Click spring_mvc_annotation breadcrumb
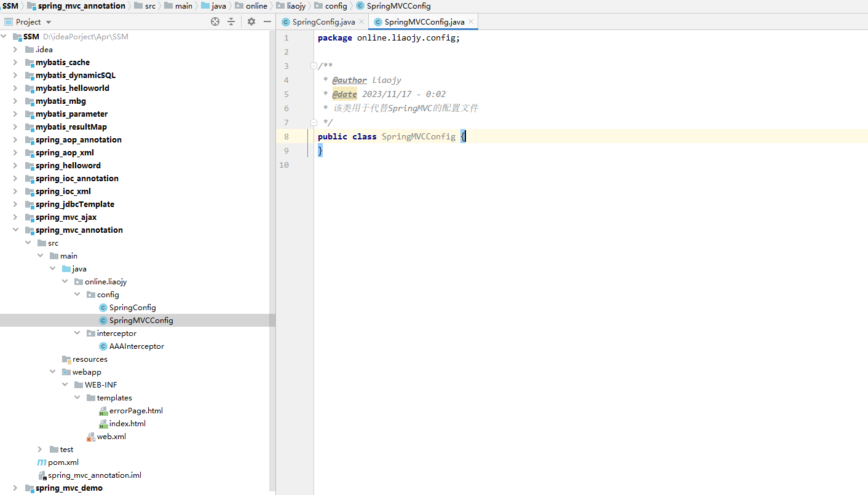Screen dimensions: 868x495 76,6
